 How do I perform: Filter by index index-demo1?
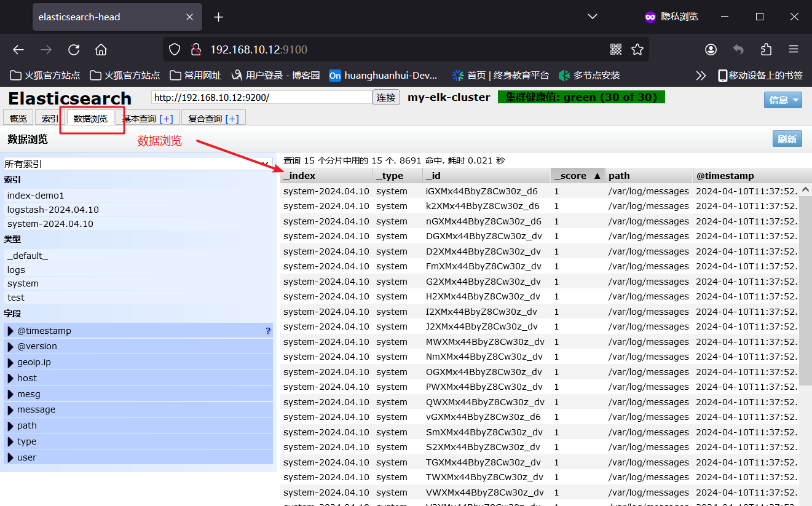coord(36,196)
